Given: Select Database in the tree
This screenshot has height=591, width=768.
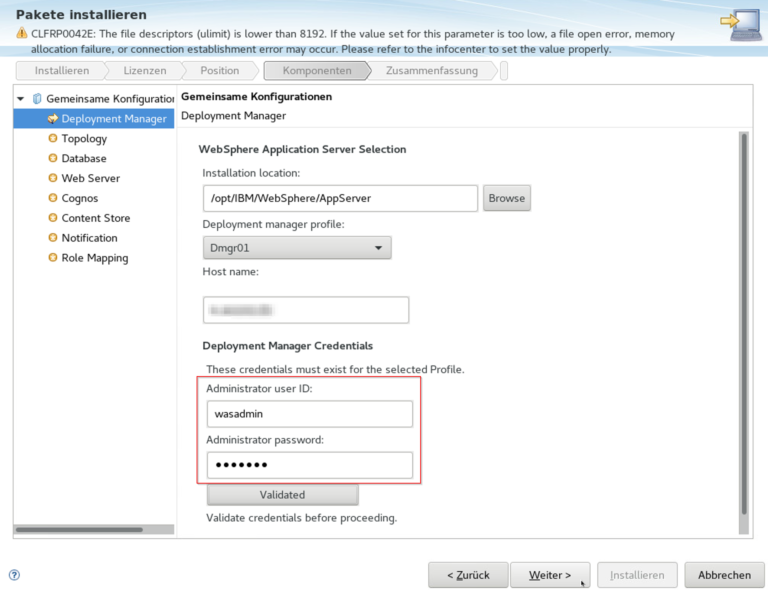Looking at the screenshot, I should (84, 158).
